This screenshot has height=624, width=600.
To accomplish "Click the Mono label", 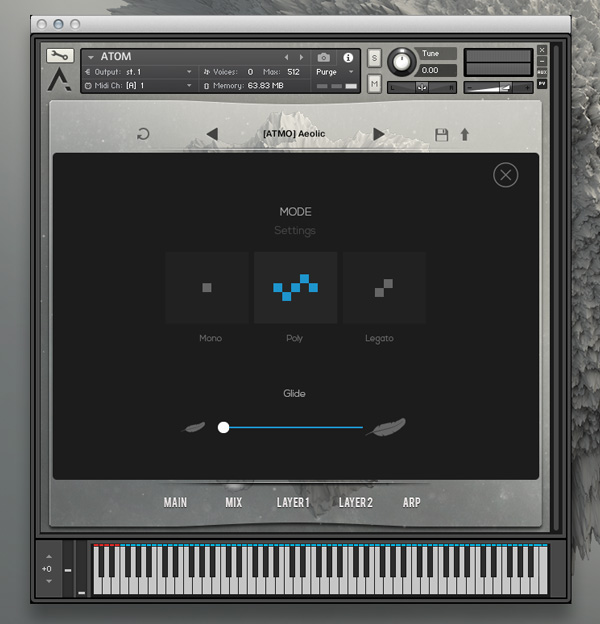I will (x=210, y=338).
